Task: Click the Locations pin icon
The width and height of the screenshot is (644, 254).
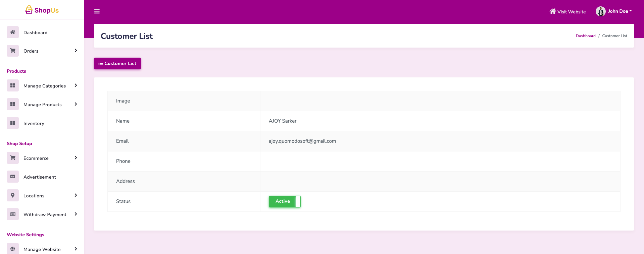Action: 13,196
